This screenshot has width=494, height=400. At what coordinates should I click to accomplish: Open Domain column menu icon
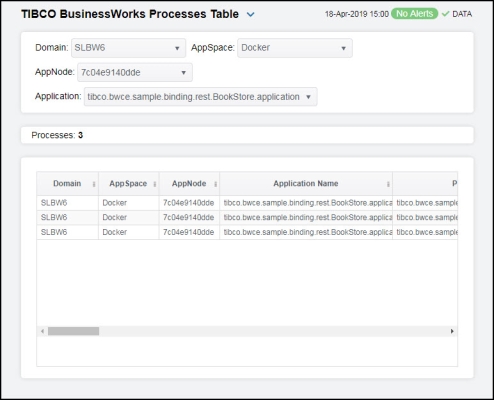(x=94, y=184)
